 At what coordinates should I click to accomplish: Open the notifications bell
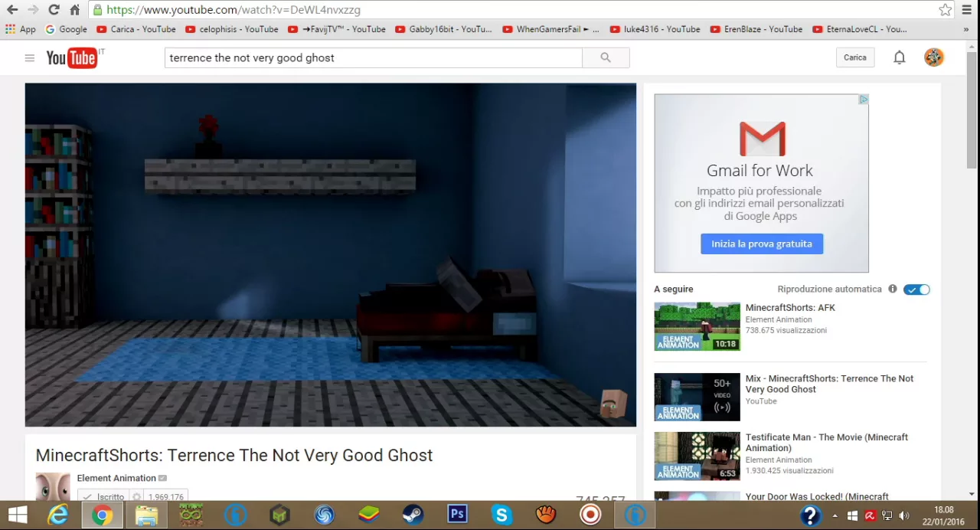click(x=900, y=57)
